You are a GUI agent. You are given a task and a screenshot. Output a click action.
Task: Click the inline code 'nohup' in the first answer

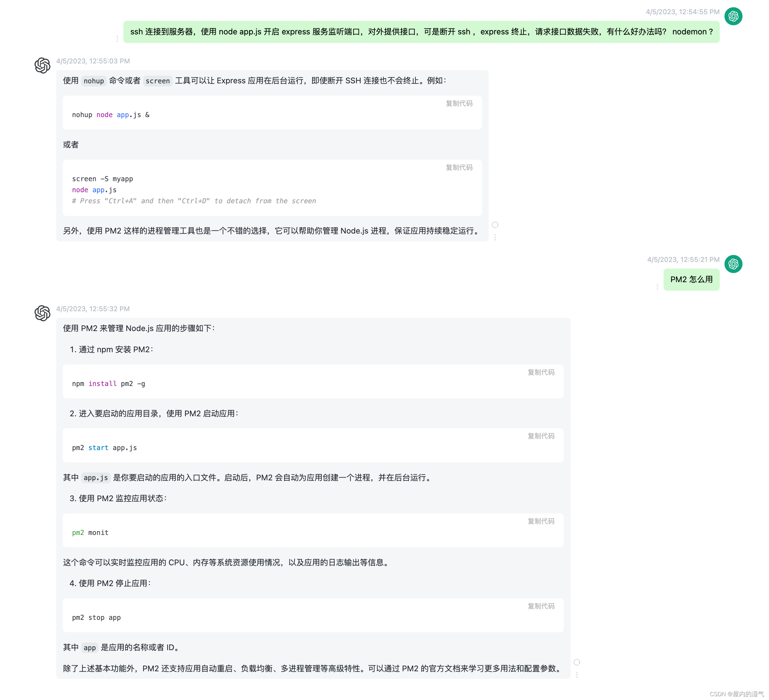(x=94, y=81)
